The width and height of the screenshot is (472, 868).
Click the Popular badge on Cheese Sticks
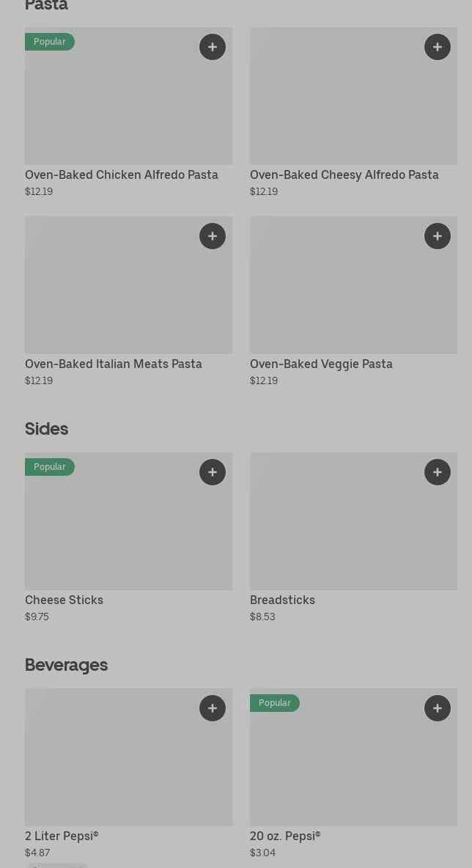(x=49, y=467)
